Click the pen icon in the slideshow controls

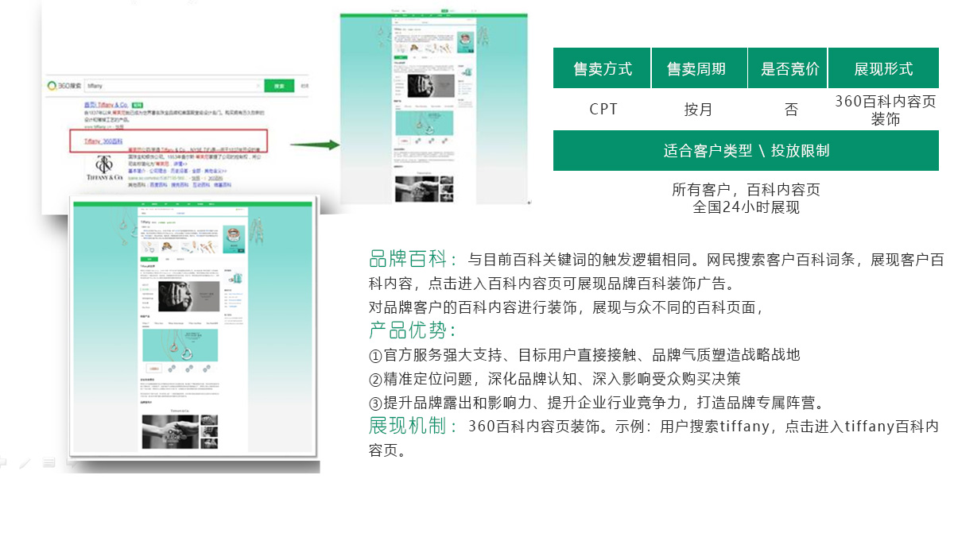tap(25, 462)
